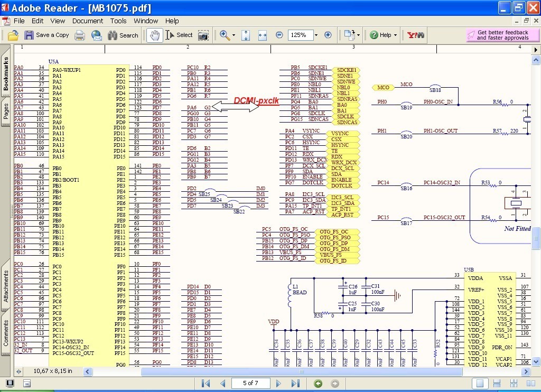Activate the Hand tool

coord(155,35)
